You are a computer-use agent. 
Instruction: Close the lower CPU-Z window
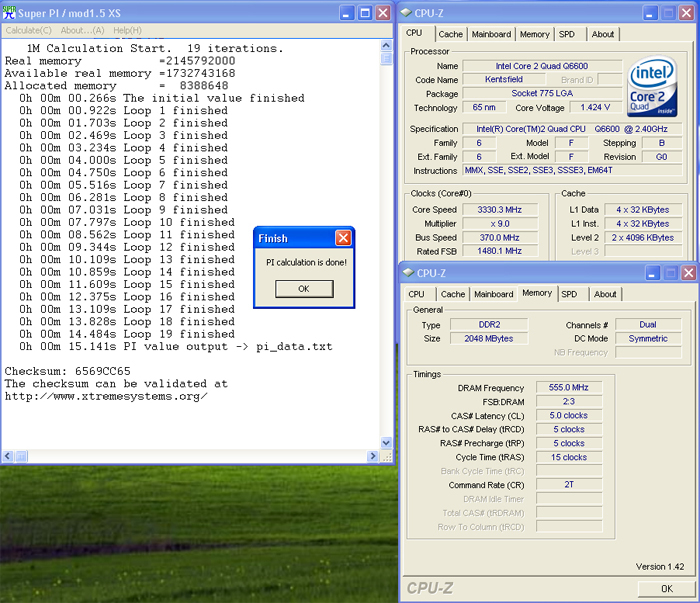tap(688, 273)
